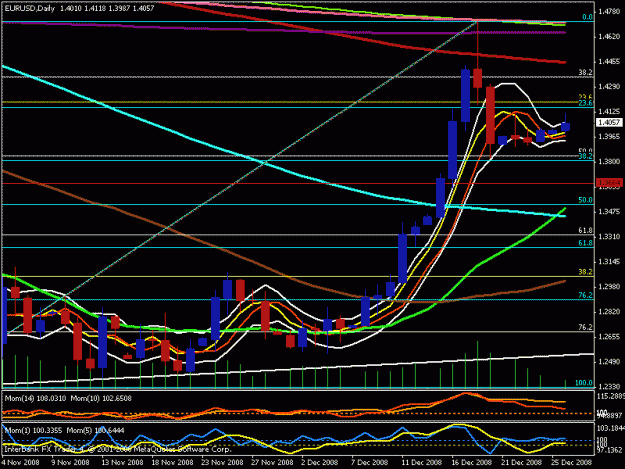Viewport: 625px width, 469px height.
Task: Click the 21 Dec 2008 date label
Action: [x=521, y=462]
